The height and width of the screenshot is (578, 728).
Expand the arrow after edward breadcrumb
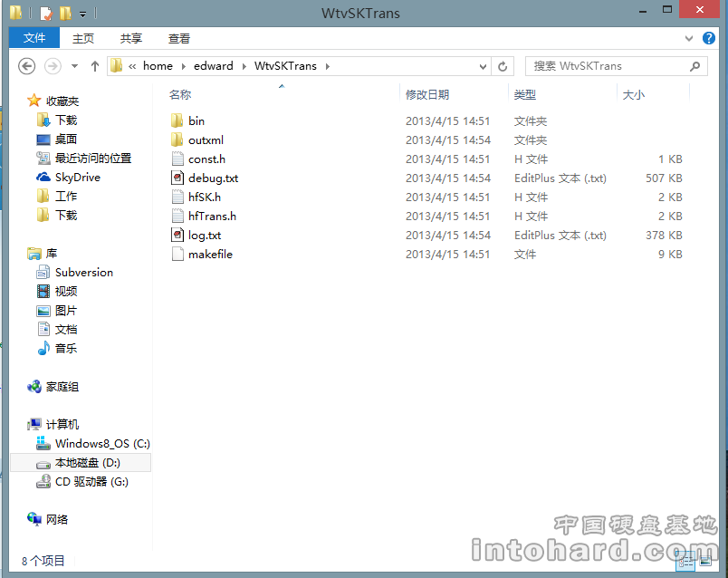[244, 66]
